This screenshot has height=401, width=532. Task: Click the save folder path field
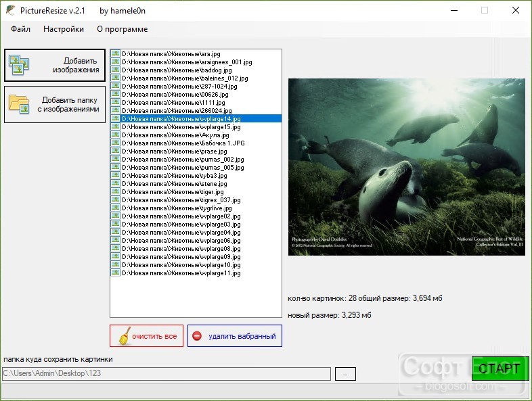(167, 373)
